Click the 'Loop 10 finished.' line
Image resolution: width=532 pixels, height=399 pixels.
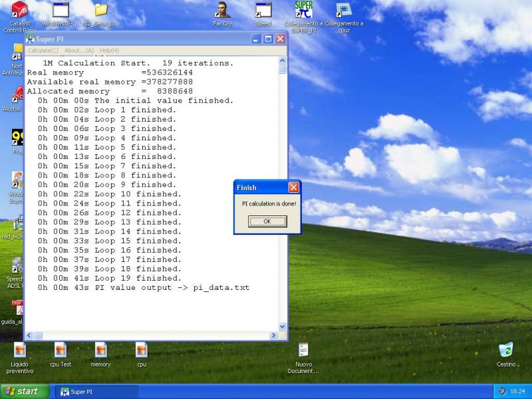(x=110, y=194)
